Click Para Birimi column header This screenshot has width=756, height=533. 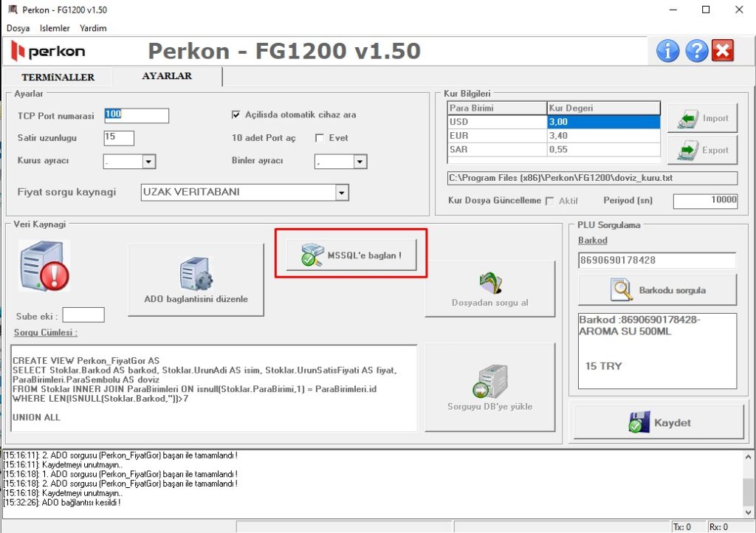[x=497, y=108]
